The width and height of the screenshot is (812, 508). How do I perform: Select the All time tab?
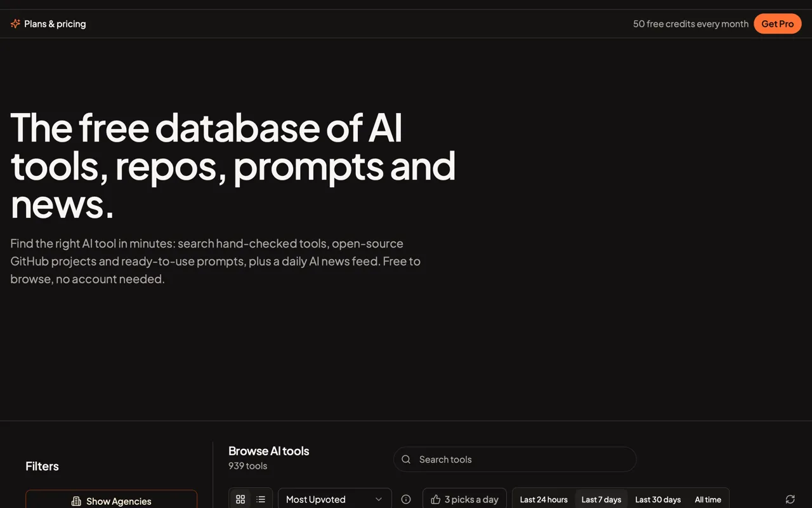708,500
